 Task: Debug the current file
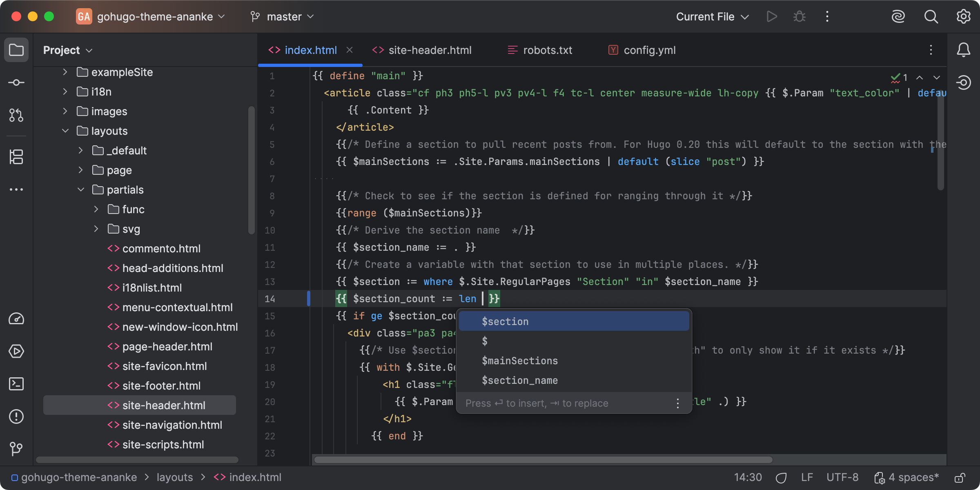click(800, 16)
